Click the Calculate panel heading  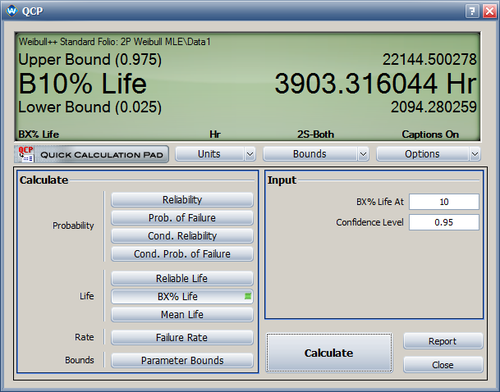click(44, 180)
